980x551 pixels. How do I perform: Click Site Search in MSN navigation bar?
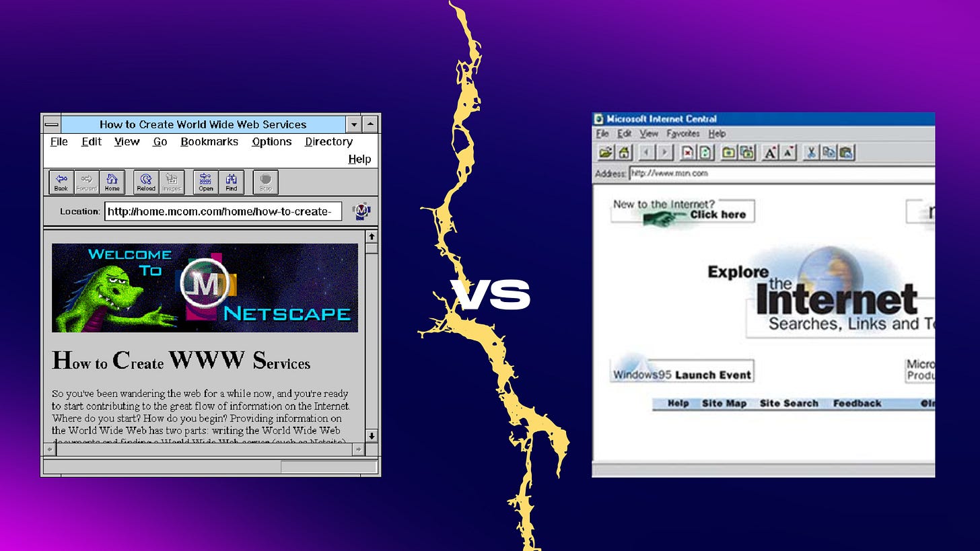[789, 404]
